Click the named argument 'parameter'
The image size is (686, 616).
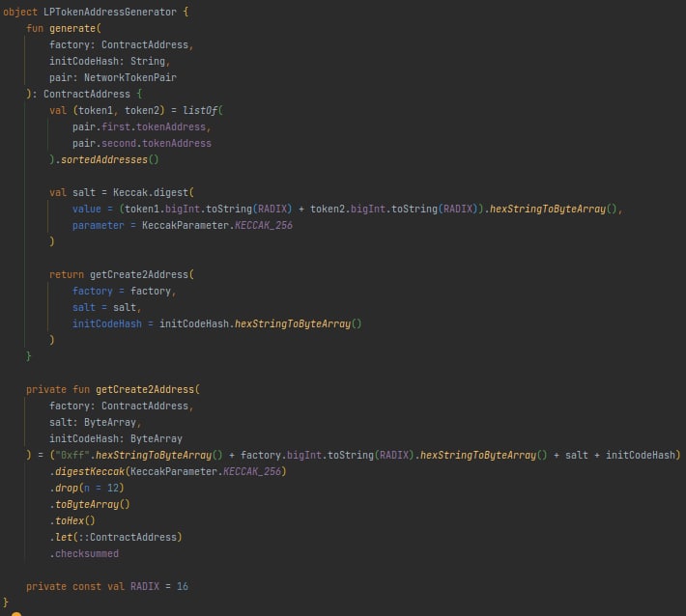99,225
